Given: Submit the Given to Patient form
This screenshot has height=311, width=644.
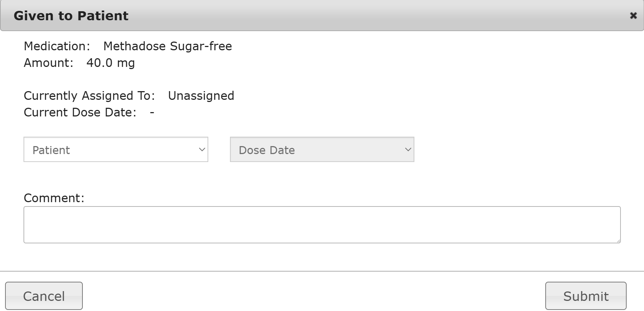Looking at the screenshot, I should [x=586, y=296].
